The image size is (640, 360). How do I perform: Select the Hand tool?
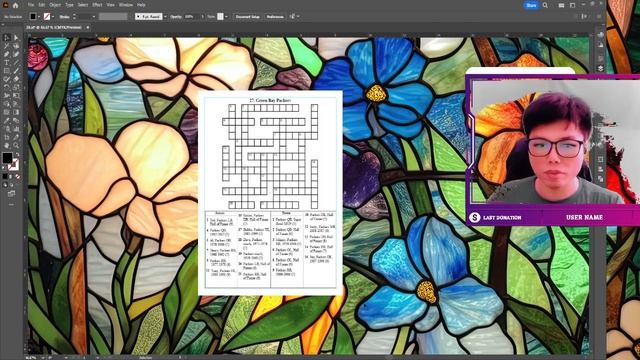7,145
